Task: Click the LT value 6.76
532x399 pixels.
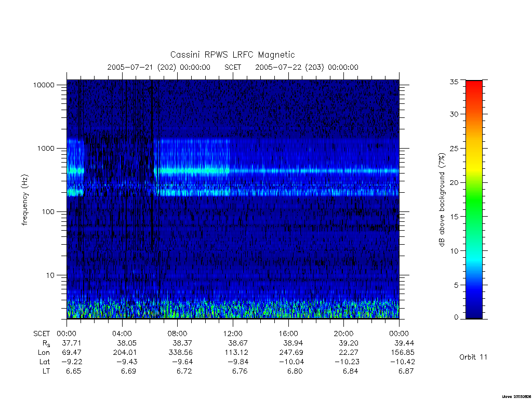Action: click(240, 371)
